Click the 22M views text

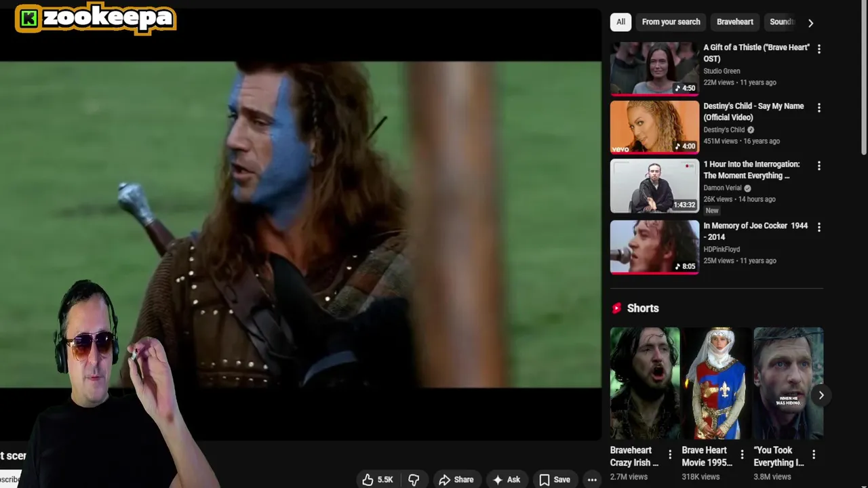719,83
